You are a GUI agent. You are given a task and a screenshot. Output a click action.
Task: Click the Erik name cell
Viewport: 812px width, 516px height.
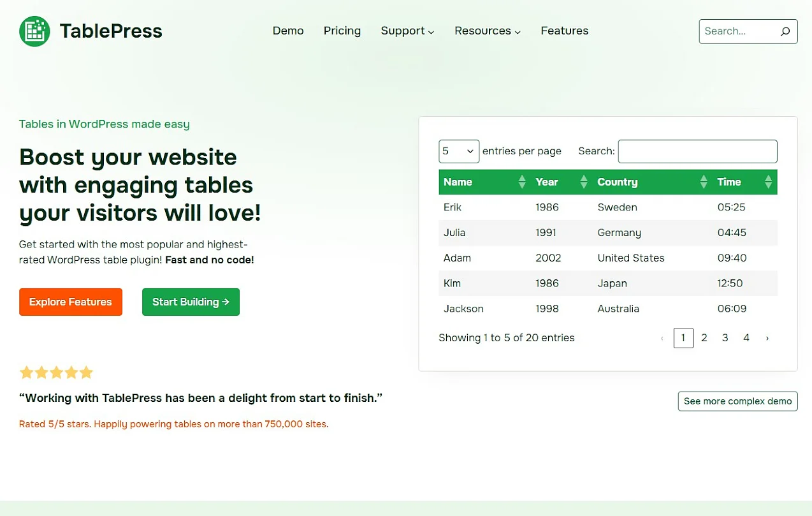[485, 207]
